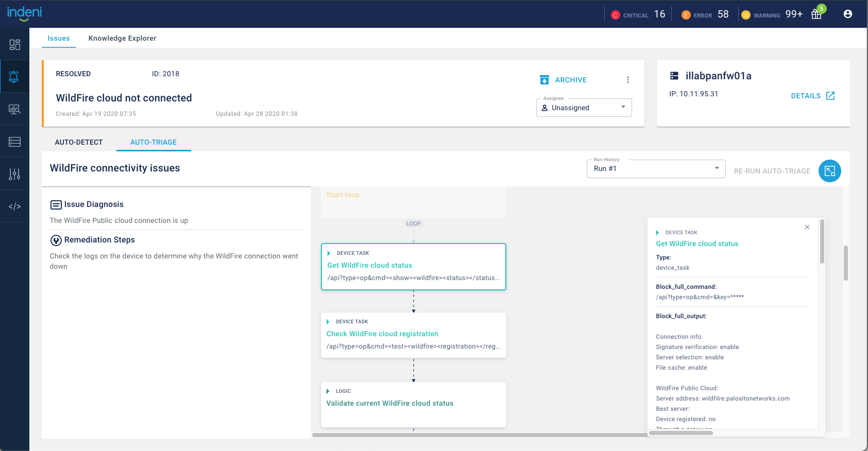The image size is (868, 451).
Task: Click the Critical alerts red badge
Action: [x=615, y=15]
